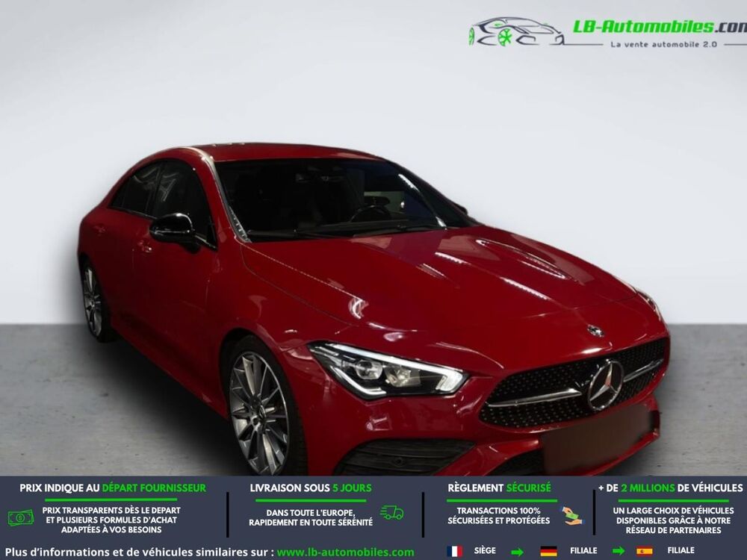Viewport: 747px width, 560px height.
Task: Click 'TRANSACTIONS 100% SÉCURISÉES ET PROTÉGÉES' text
Action: [x=499, y=516]
